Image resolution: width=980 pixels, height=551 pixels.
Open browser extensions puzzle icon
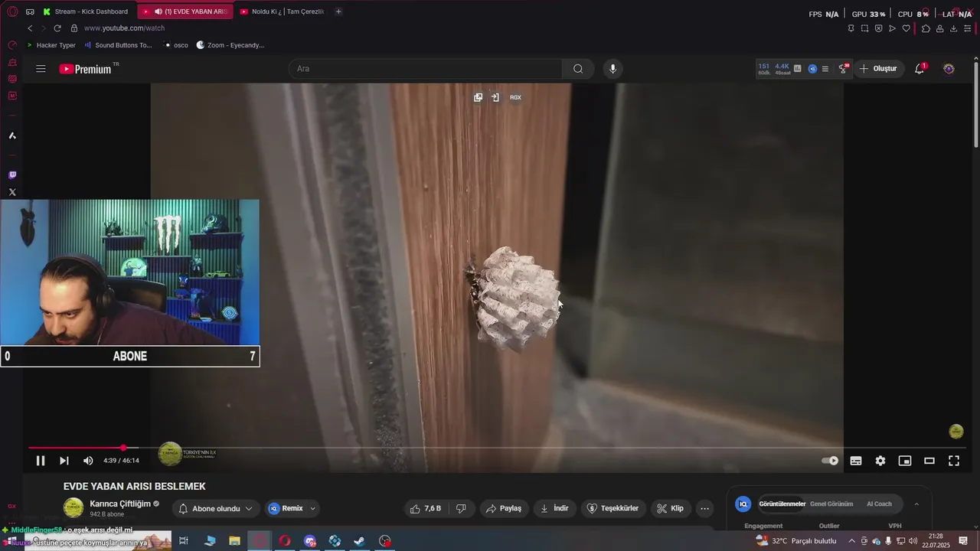pyautogui.click(x=926, y=28)
